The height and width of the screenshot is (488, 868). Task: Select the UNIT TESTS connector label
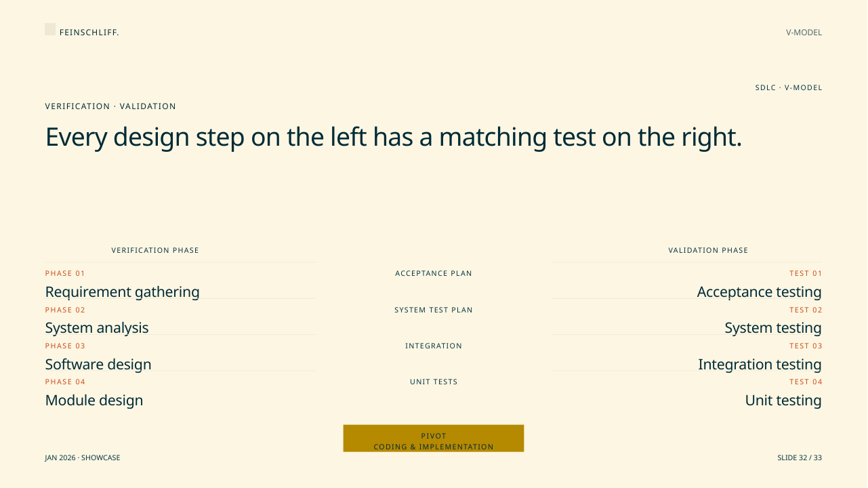434,382
